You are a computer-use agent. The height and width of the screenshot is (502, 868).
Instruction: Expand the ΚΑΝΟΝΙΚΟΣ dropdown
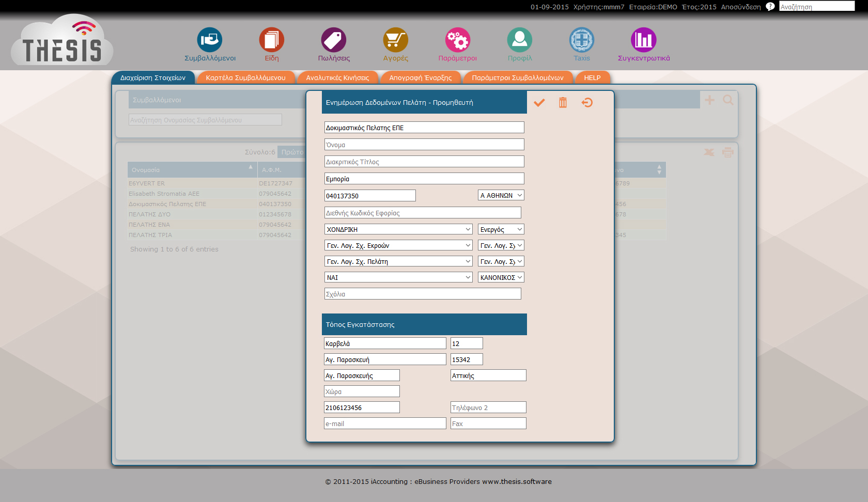pyautogui.click(x=501, y=277)
